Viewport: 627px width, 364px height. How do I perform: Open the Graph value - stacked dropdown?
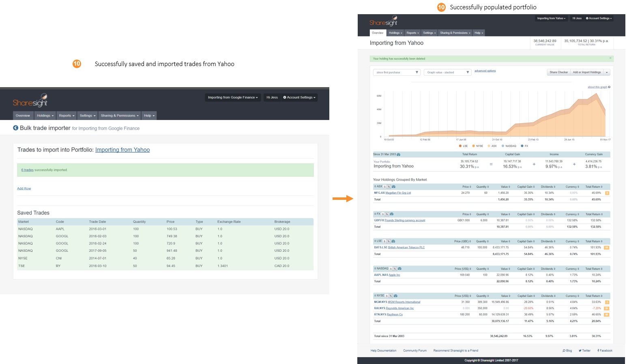448,72
